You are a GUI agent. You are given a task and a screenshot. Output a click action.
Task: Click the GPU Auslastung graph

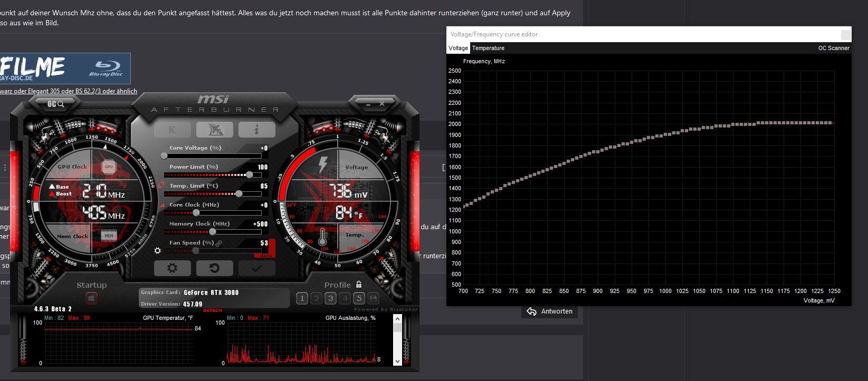pos(301,343)
